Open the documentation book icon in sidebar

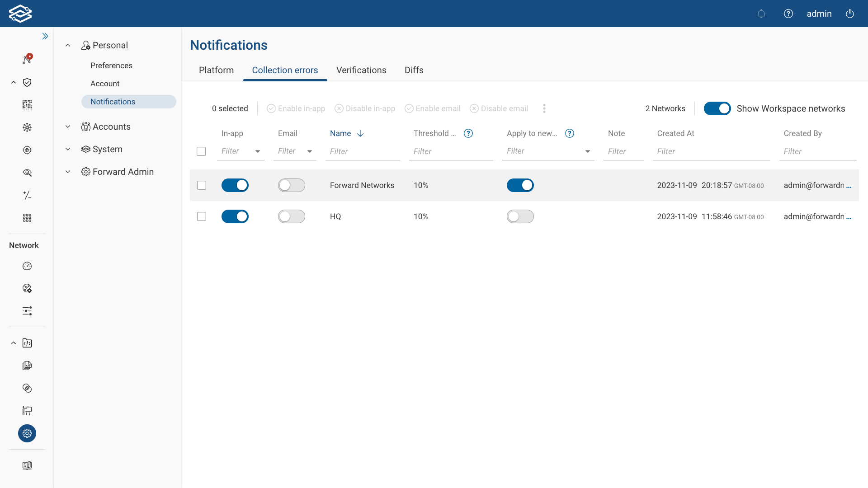tap(27, 465)
